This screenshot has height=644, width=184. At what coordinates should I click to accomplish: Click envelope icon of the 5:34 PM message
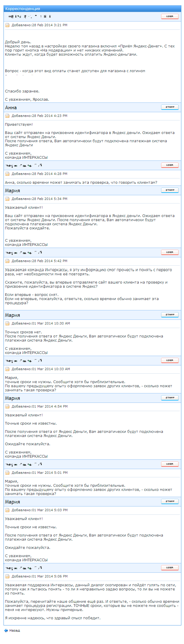[x=7, y=199]
